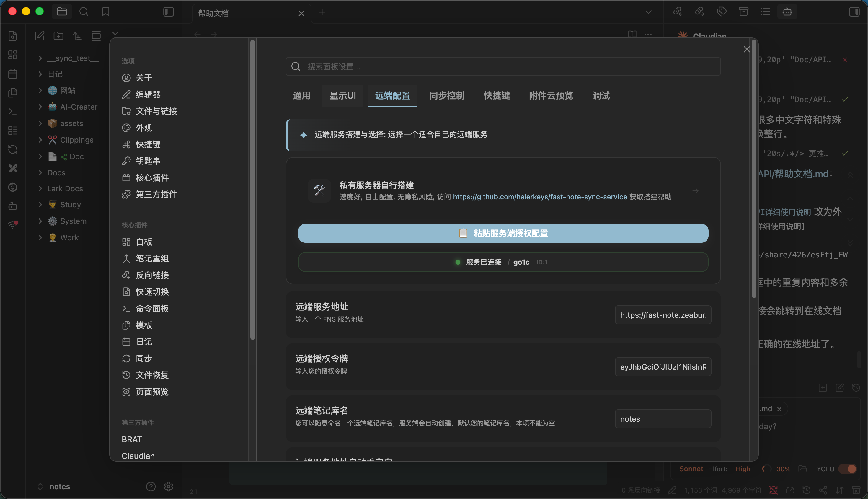Open the canvas grid ribbon icon
The width and height of the screenshot is (868, 499).
point(13,55)
